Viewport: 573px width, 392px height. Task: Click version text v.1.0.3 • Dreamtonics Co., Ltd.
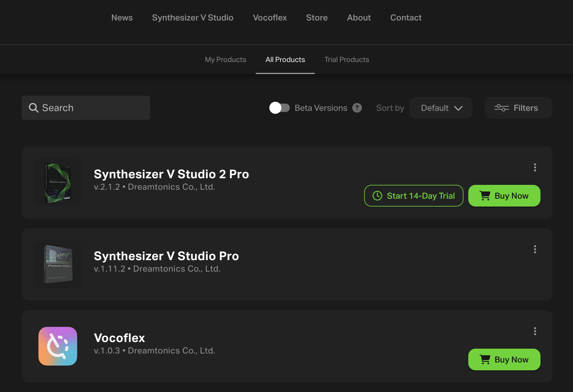tap(154, 351)
